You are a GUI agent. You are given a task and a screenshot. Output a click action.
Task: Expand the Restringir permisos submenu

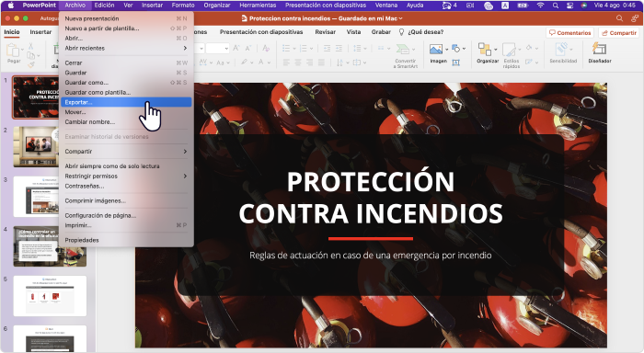[x=185, y=176]
